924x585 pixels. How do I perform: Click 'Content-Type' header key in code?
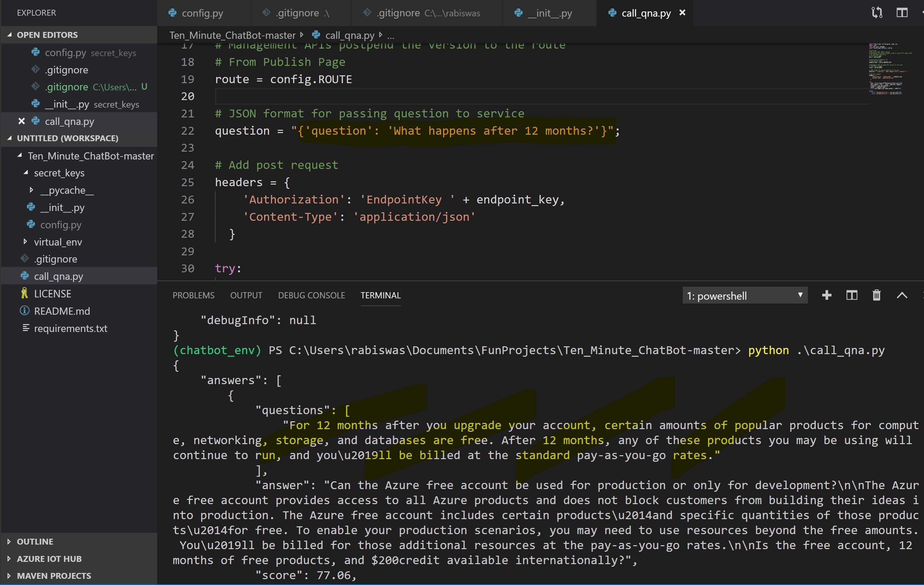pyautogui.click(x=291, y=217)
